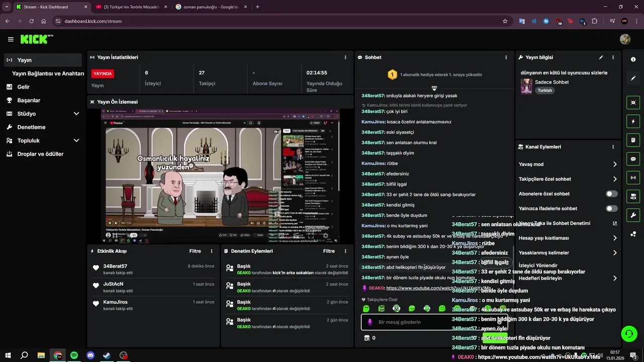
Task: Open Filtre in Etkinlik Akışı panel
Action: coord(195,251)
